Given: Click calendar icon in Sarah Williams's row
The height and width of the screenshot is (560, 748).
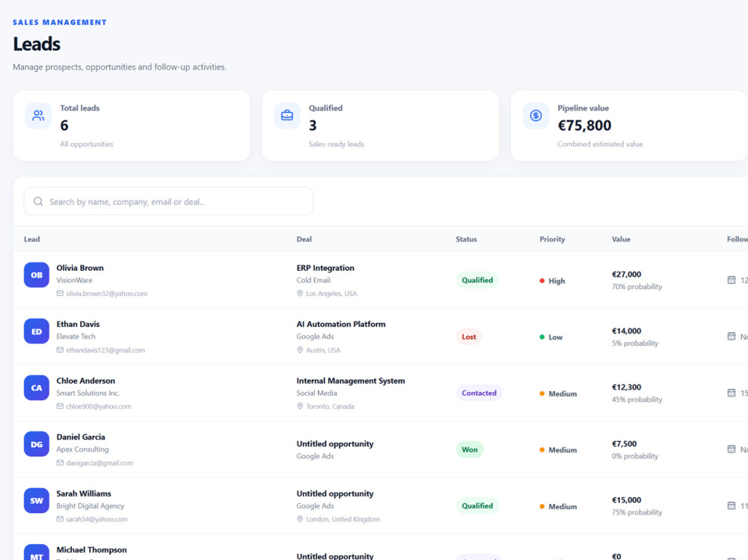Looking at the screenshot, I should 732,505.
